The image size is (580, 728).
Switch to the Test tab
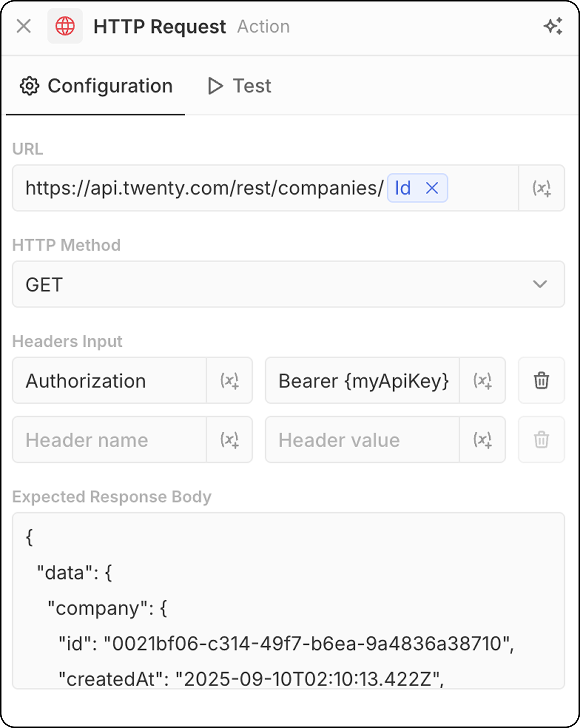click(x=239, y=86)
